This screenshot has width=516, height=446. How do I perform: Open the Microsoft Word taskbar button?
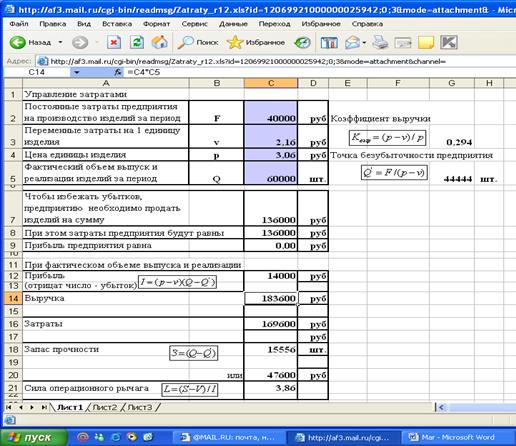[454, 437]
